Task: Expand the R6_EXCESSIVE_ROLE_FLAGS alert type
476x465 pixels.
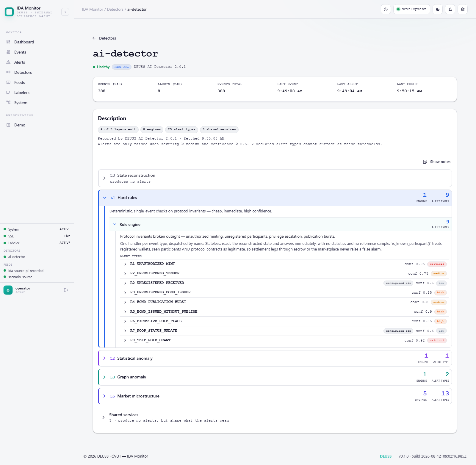Action: tap(285, 321)
